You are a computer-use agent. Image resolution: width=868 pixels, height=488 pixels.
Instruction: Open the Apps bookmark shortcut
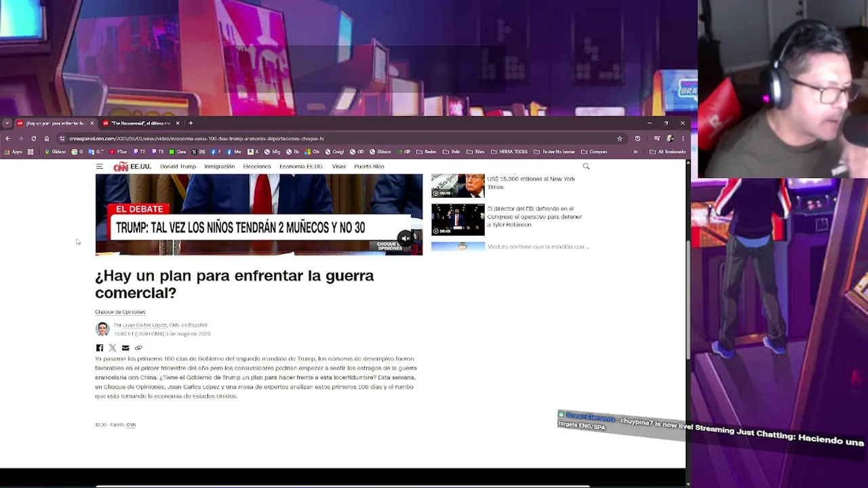point(14,152)
